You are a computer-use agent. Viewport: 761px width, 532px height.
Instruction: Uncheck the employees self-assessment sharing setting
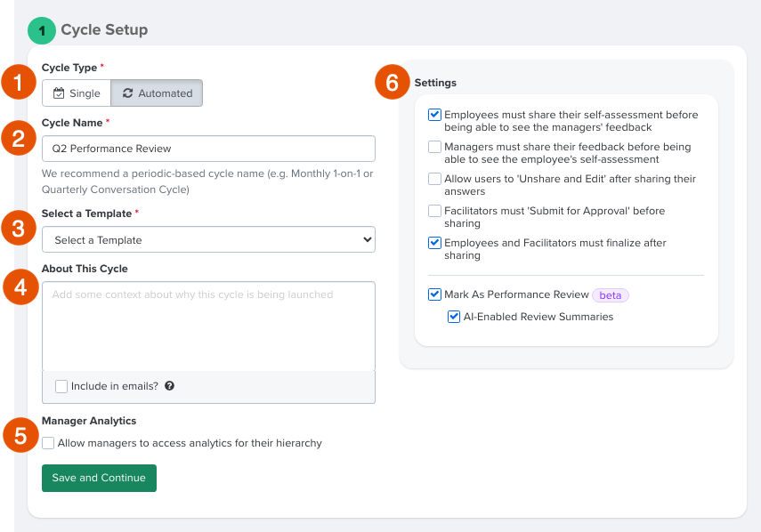click(433, 114)
